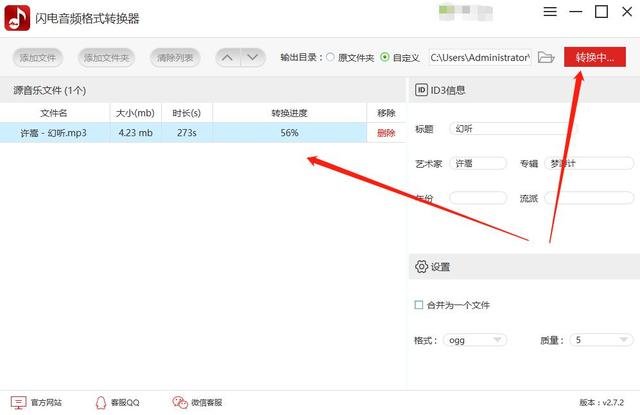Viewport: 640px width, 415px height.
Task: Click the 273s duration cell
Action: [187, 133]
